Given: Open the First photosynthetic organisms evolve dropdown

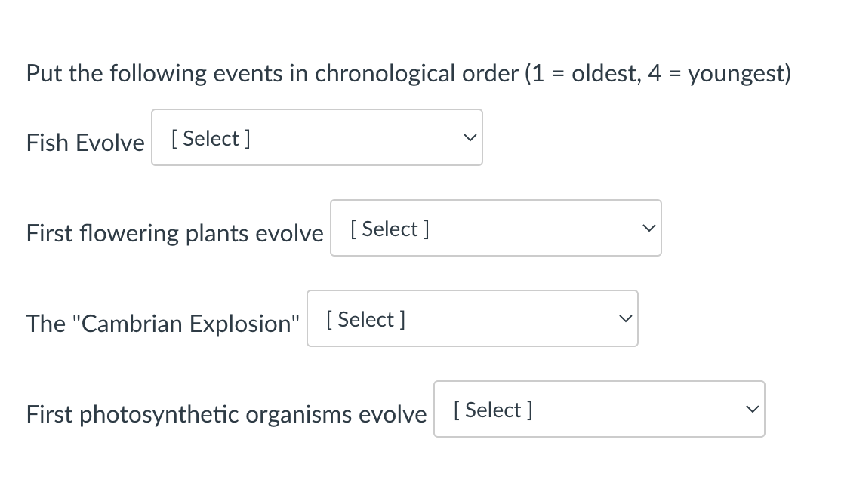Looking at the screenshot, I should [x=599, y=409].
